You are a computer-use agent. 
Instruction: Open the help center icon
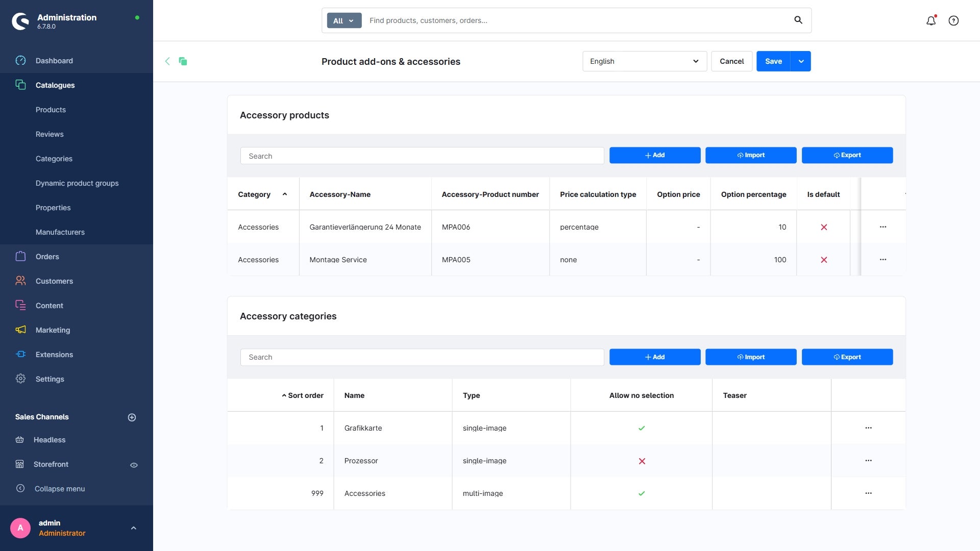pos(953,20)
